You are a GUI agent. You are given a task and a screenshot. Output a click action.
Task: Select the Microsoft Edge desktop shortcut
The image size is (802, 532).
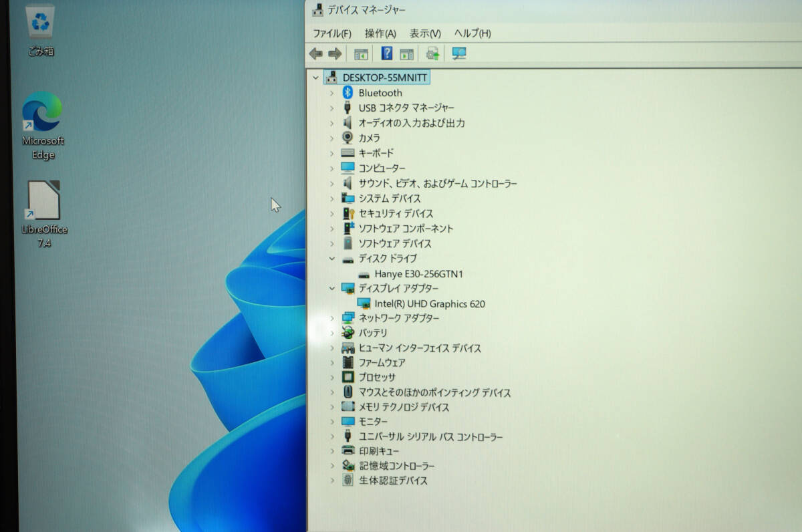point(43,126)
